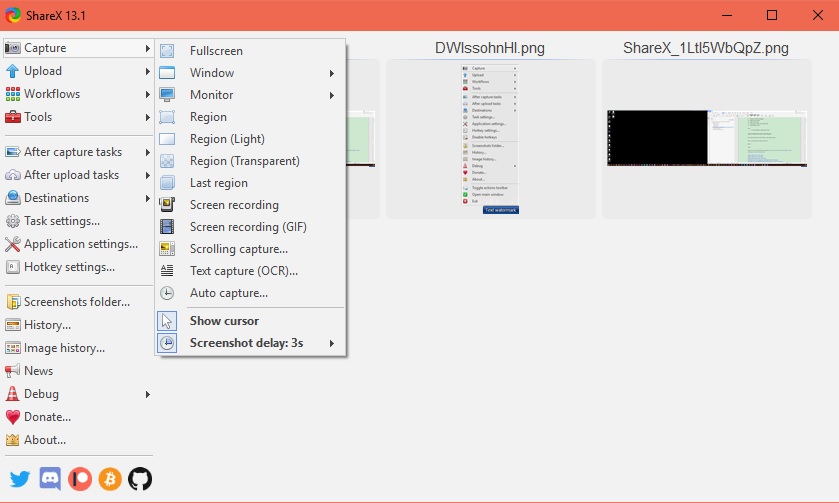This screenshot has width=839, height=503.
Task: Click the Fullscreen capture icon
Action: 167,51
